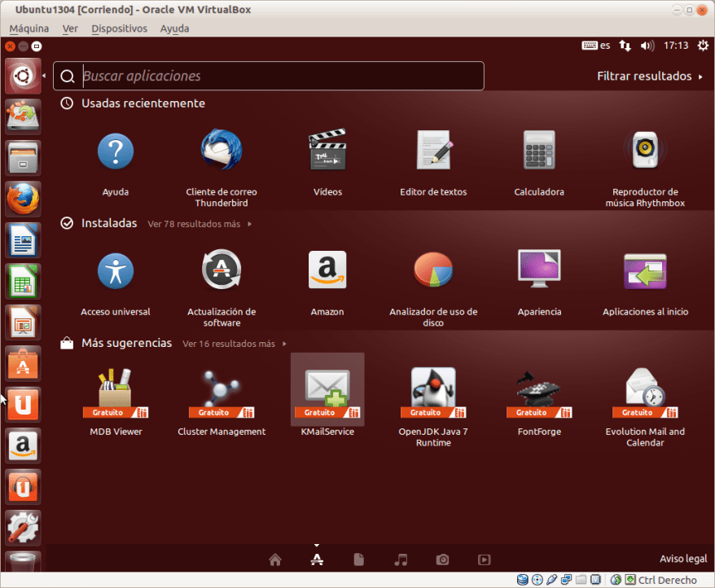
Task: Open the Máquina menu
Action: (29, 29)
